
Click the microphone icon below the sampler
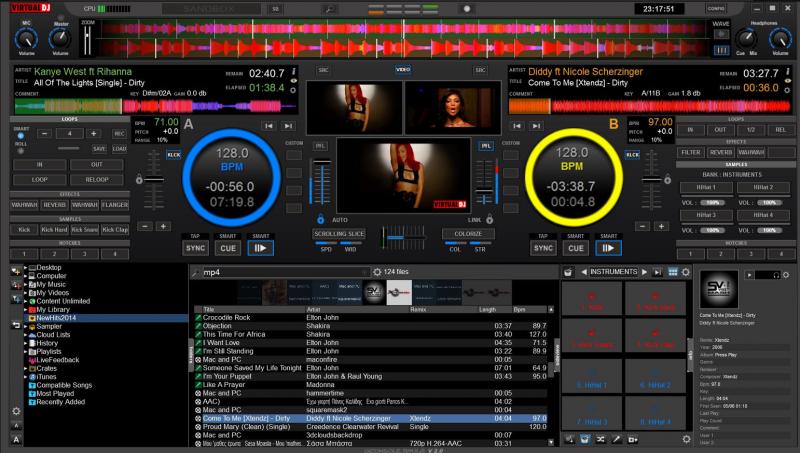pos(617,439)
